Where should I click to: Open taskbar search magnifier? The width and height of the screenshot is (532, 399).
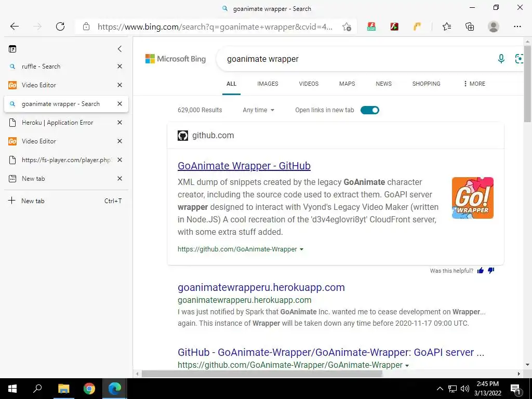37,388
